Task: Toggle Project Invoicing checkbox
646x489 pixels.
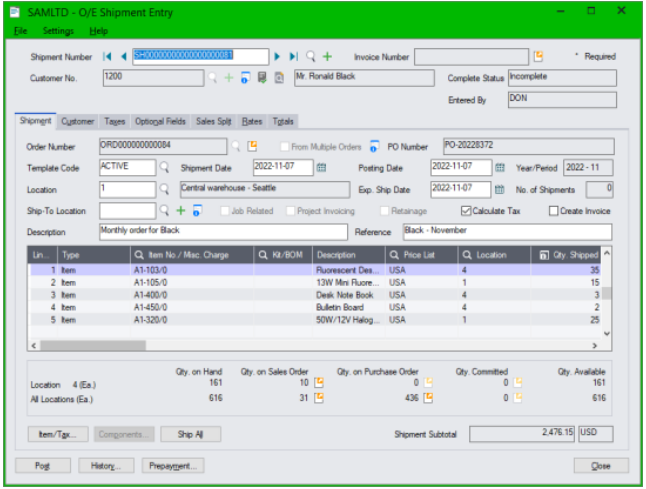Action: (290, 211)
